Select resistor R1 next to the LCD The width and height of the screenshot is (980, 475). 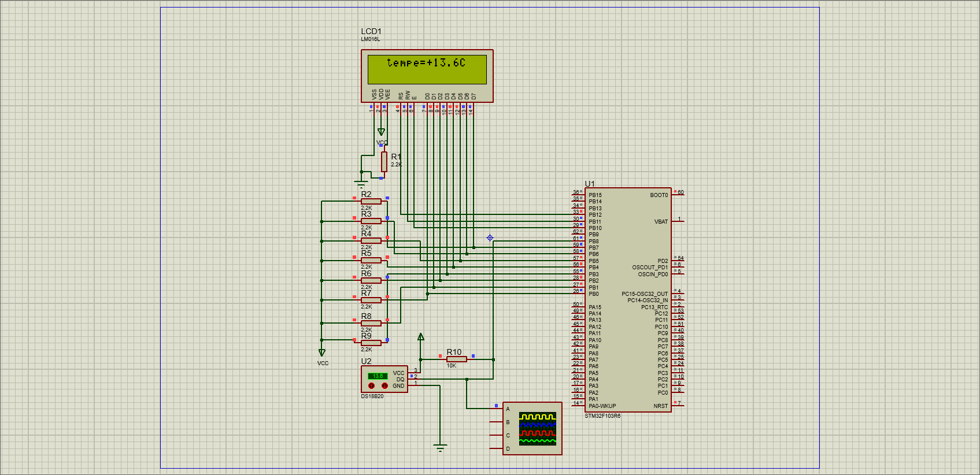tap(384, 162)
